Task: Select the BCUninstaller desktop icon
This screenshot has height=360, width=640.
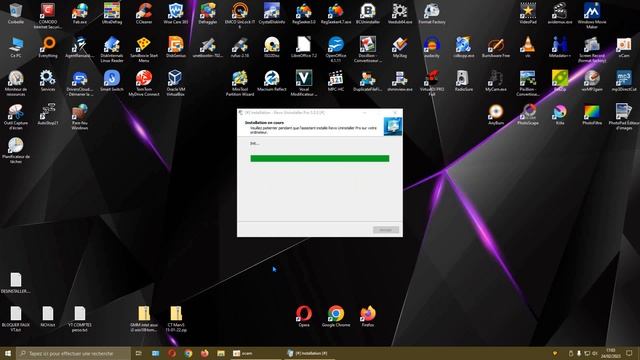Action: 368,13
